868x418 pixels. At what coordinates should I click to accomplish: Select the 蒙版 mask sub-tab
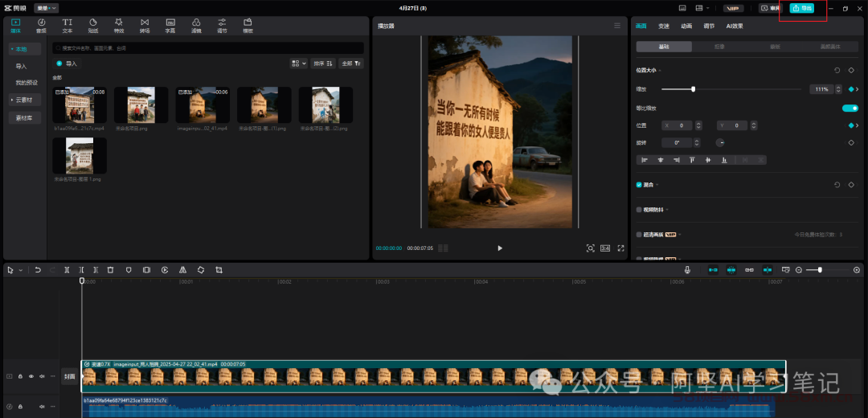click(x=775, y=47)
